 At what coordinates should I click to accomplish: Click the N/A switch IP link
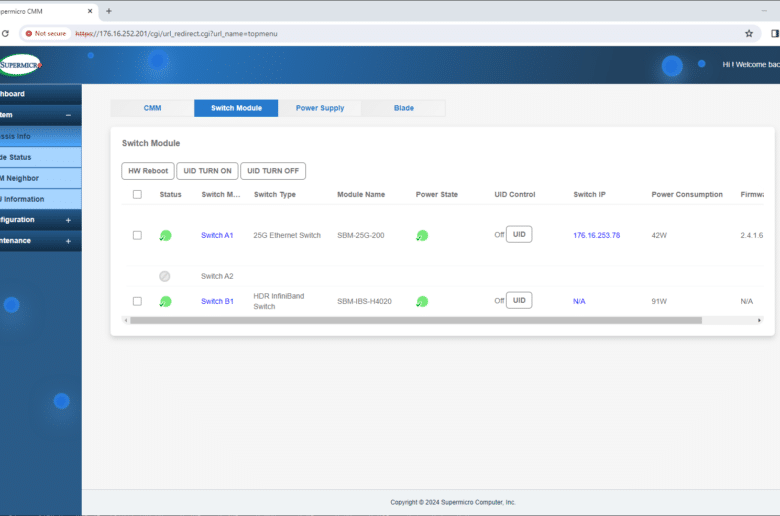579,302
